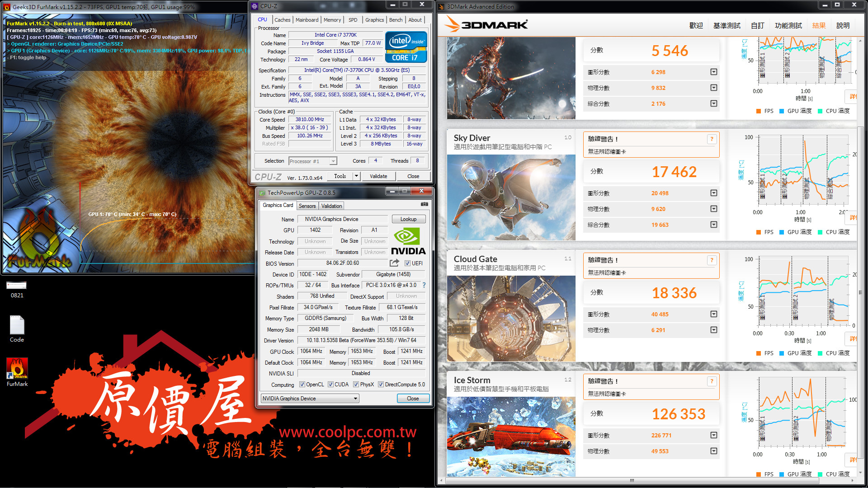Open the Sensors tab in GPU-Z
This screenshot has width=868, height=488.
click(x=307, y=206)
